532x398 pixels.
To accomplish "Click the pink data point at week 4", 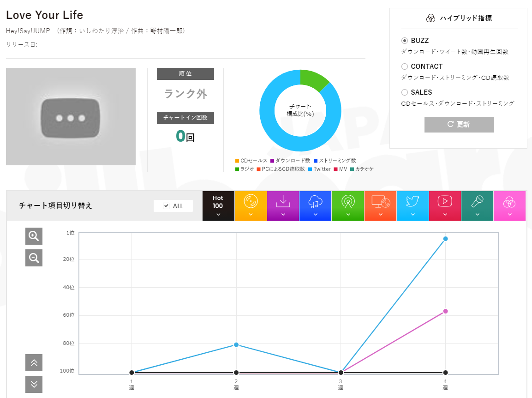I will (445, 311).
